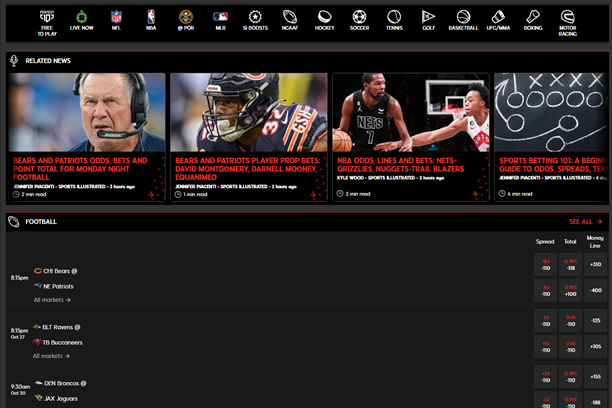Open the Live Now events icon
612x408 pixels.
pos(80,20)
